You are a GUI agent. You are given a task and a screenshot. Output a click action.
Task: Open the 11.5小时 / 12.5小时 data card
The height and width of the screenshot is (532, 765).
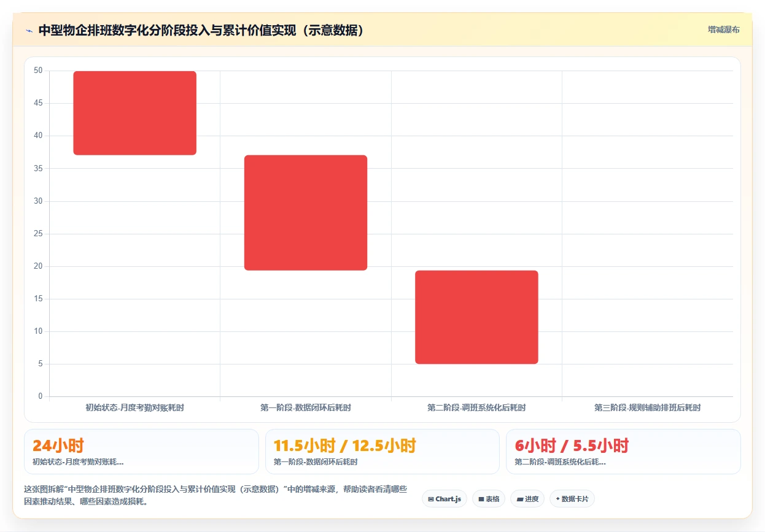382,452
